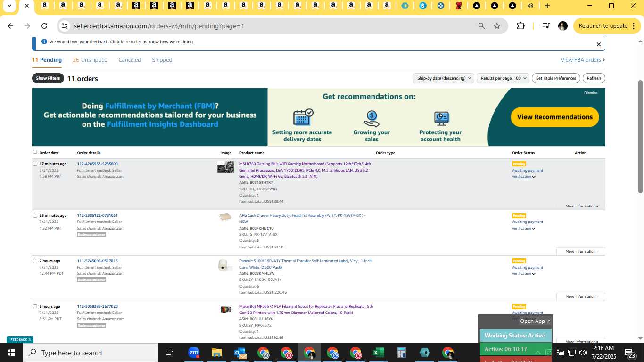View site information icon in address bar
The height and width of the screenshot is (362, 644).
pyautogui.click(x=65, y=26)
